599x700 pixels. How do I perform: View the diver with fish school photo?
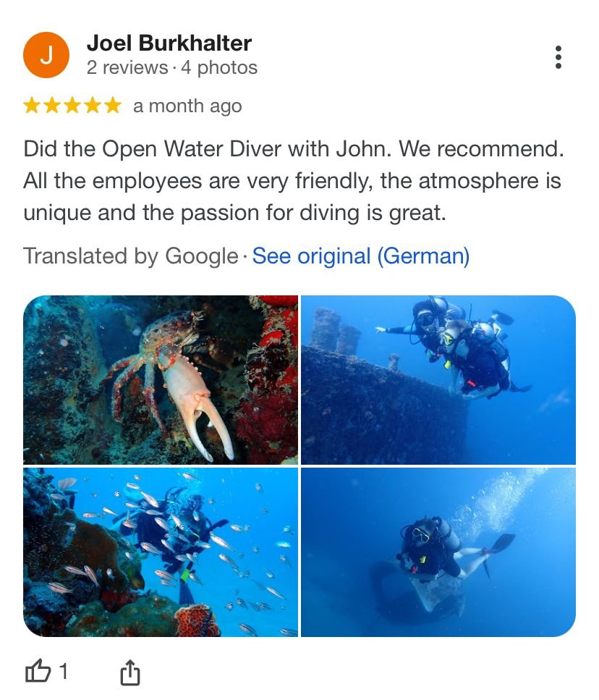(161, 552)
